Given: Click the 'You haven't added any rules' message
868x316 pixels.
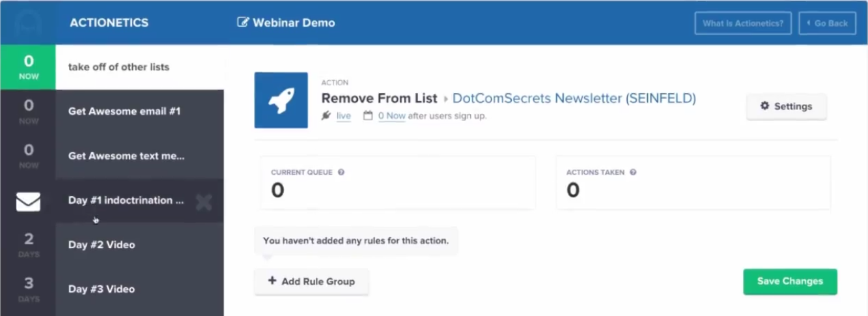Looking at the screenshot, I should [x=356, y=240].
